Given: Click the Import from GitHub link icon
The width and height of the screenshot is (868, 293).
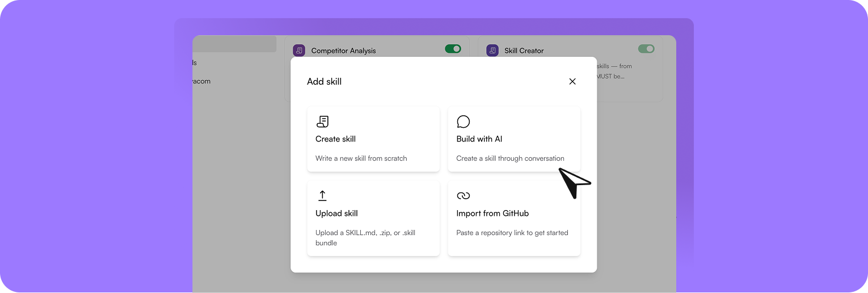Looking at the screenshot, I should (464, 196).
